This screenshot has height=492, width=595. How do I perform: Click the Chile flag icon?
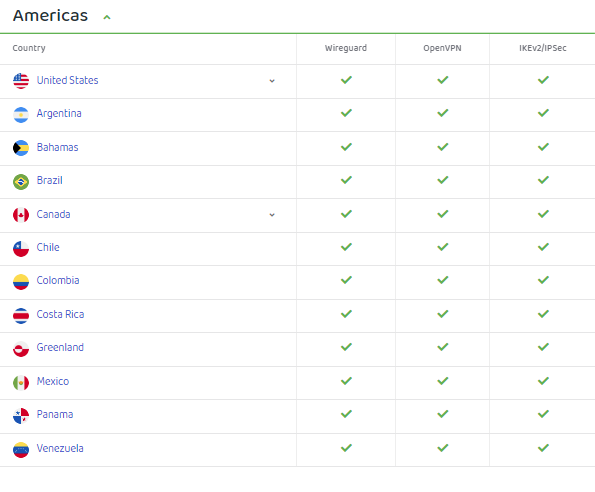[21, 249]
